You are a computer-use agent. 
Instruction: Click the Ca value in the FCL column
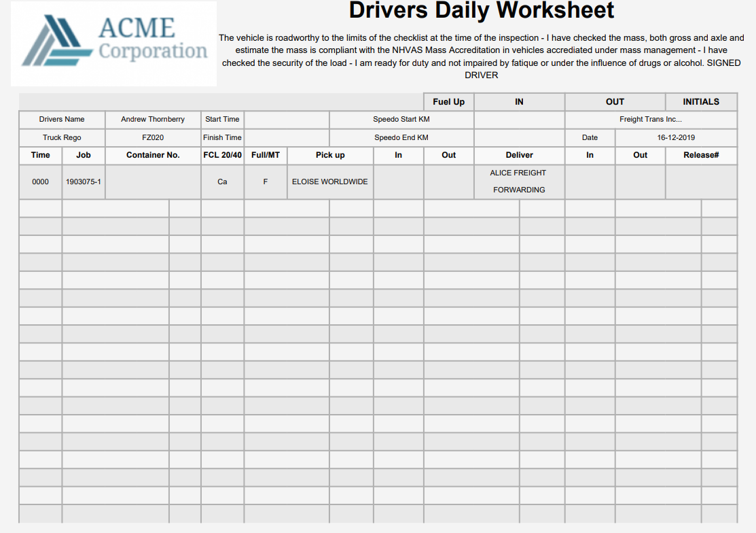[222, 182]
